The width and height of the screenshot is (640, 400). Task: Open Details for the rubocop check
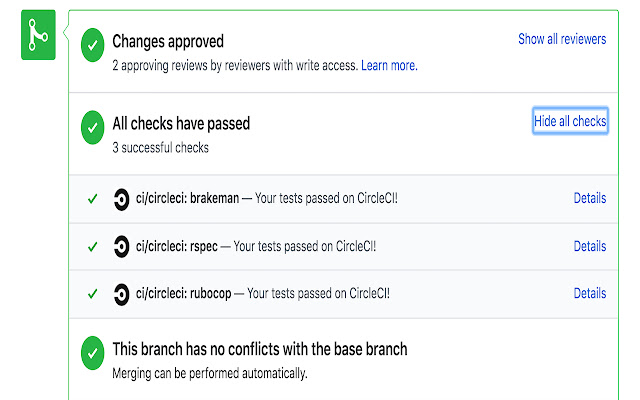(x=589, y=293)
